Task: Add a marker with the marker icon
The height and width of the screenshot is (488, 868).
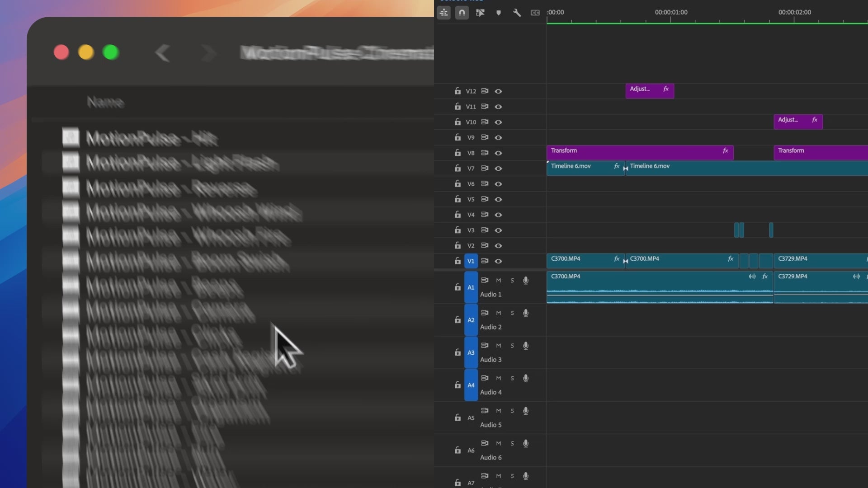Action: 499,13
